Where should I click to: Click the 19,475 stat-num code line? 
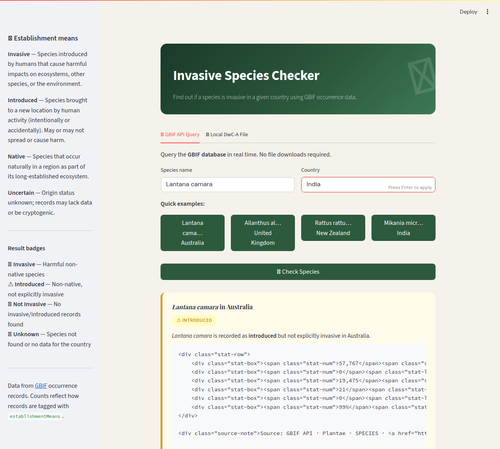click(309, 381)
